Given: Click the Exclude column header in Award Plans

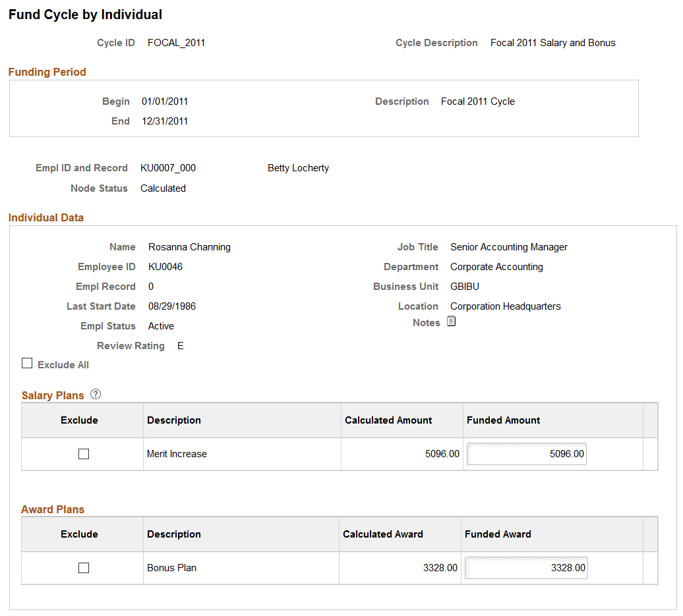Looking at the screenshot, I should [79, 534].
